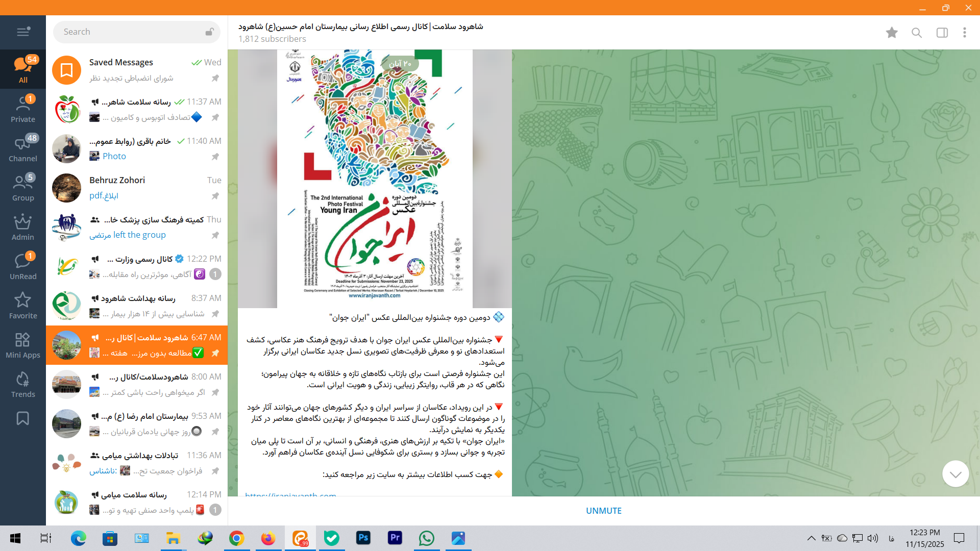The height and width of the screenshot is (551, 980).
Task: Open the Trends sidebar section
Action: pos(23,385)
